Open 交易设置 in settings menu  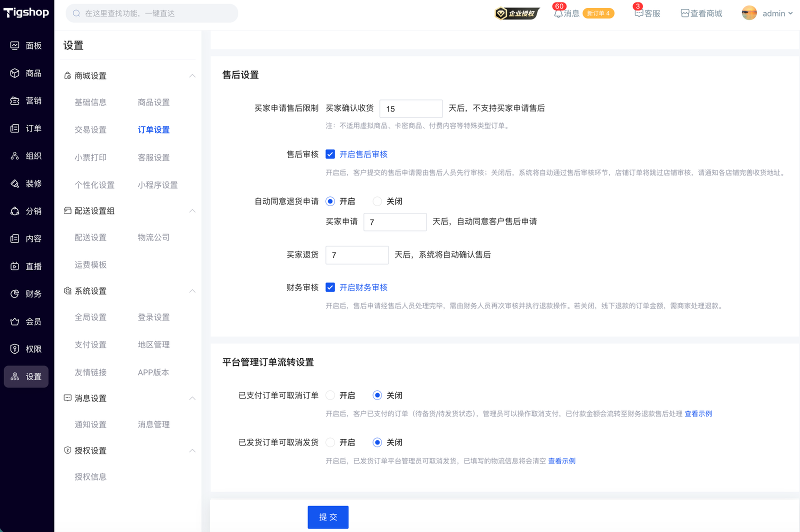point(90,130)
